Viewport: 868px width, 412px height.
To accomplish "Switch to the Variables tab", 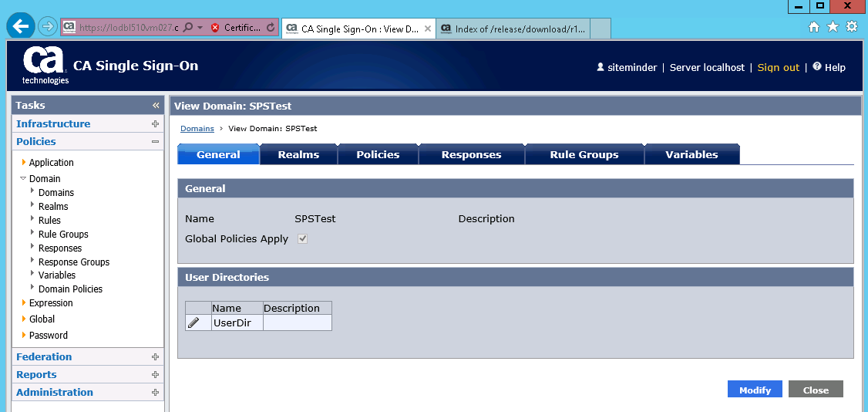I will pyautogui.click(x=692, y=154).
